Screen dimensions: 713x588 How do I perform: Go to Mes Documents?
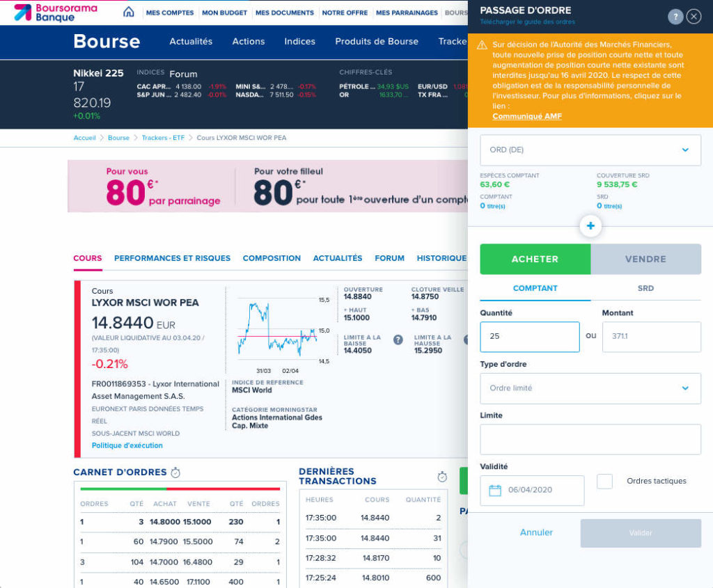click(285, 13)
